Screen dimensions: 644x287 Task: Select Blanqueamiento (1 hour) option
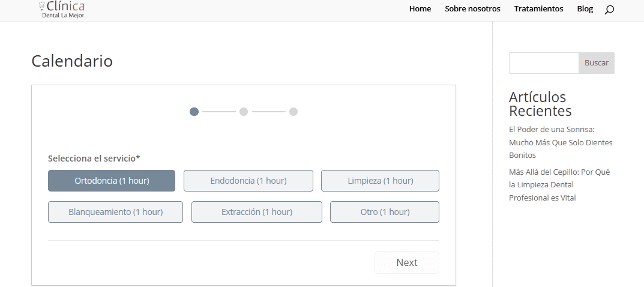115,212
